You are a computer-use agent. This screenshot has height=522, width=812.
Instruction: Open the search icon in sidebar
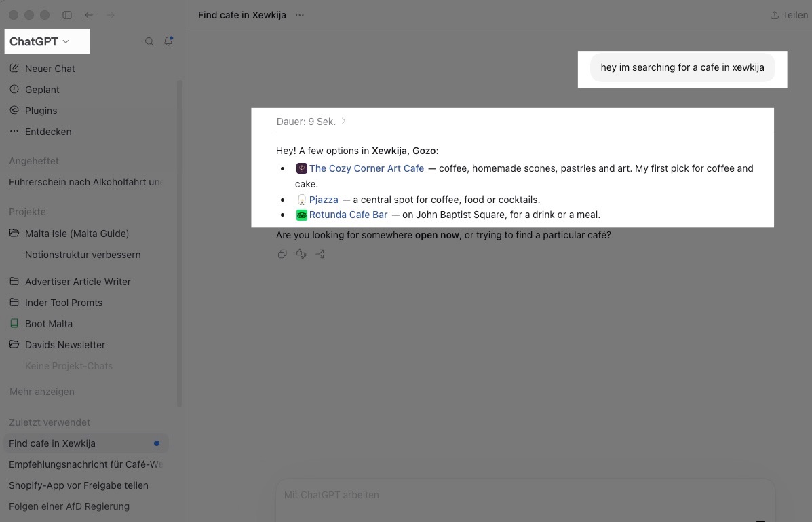click(149, 41)
